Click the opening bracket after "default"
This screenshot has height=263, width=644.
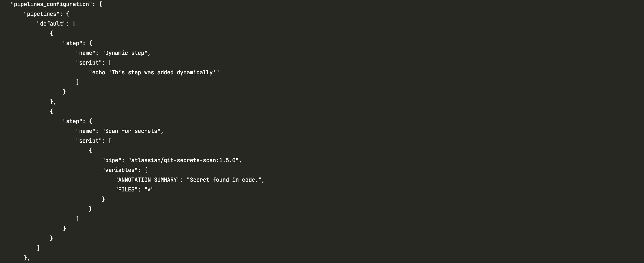click(74, 24)
